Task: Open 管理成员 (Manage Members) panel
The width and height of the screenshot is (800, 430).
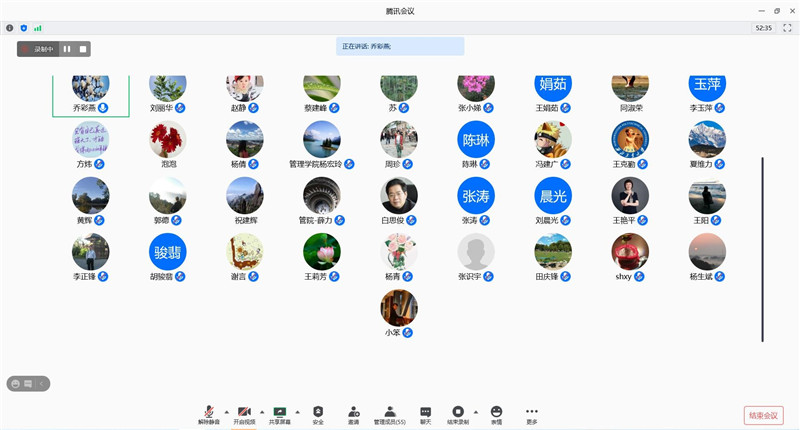Action: point(390,413)
